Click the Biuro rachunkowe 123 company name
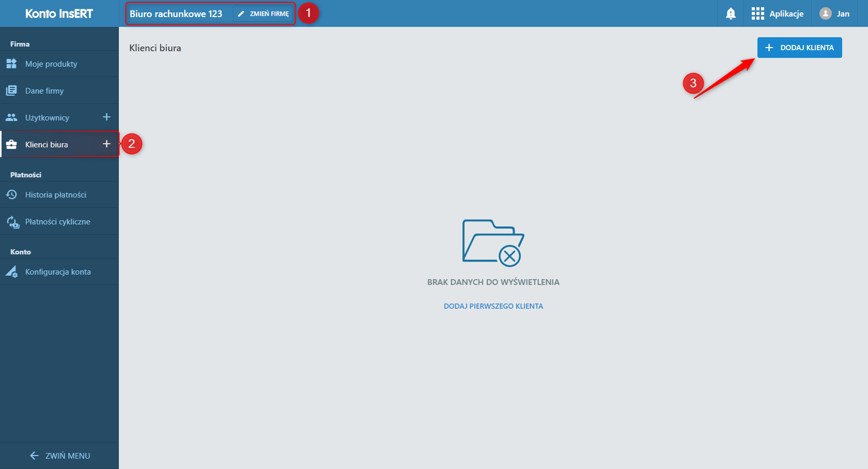 [x=176, y=14]
